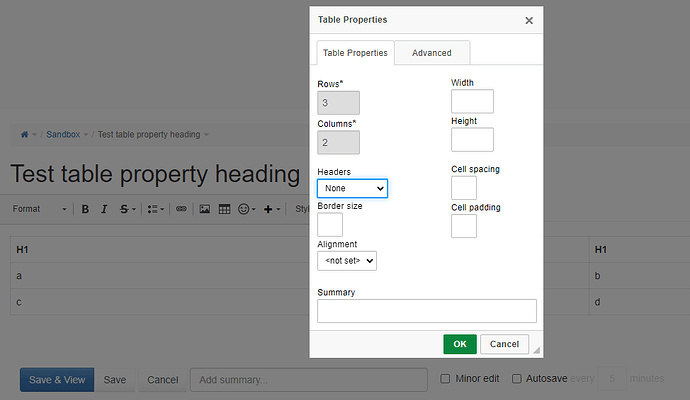The image size is (690, 400).
Task: Close the Table Properties dialog
Action: [x=529, y=20]
